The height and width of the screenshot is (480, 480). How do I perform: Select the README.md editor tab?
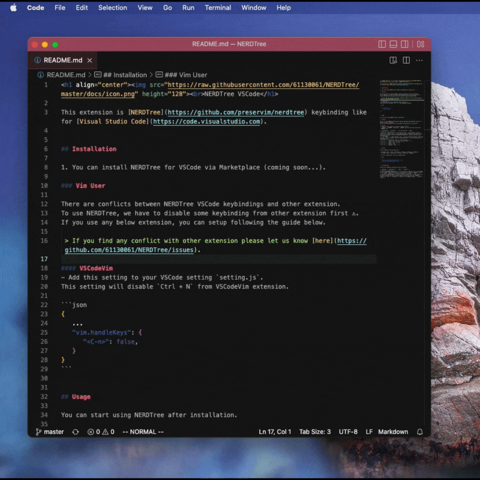click(x=63, y=60)
